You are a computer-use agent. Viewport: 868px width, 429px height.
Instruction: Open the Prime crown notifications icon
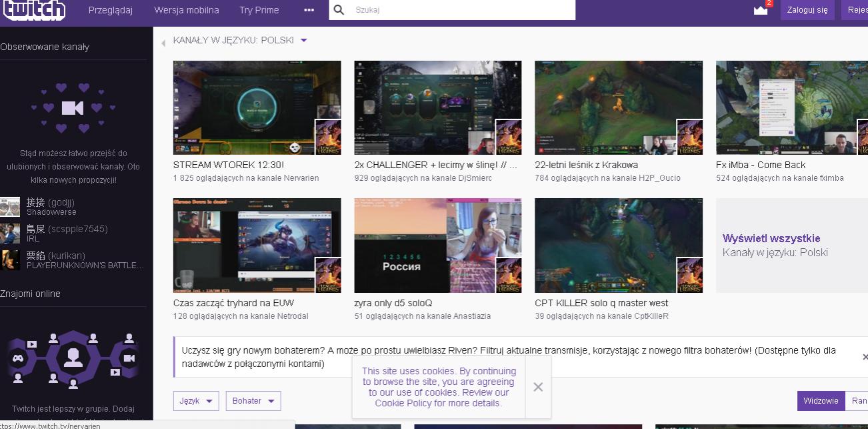click(x=760, y=10)
